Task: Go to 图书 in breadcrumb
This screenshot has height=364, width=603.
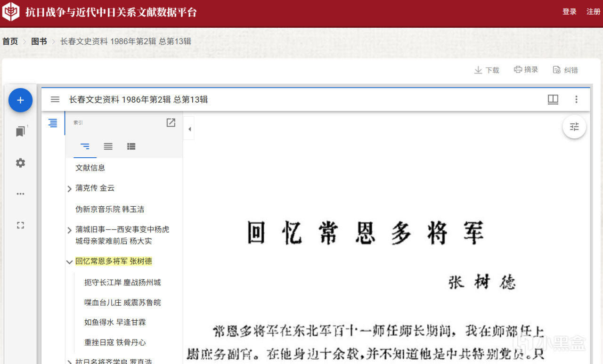Action: click(39, 41)
